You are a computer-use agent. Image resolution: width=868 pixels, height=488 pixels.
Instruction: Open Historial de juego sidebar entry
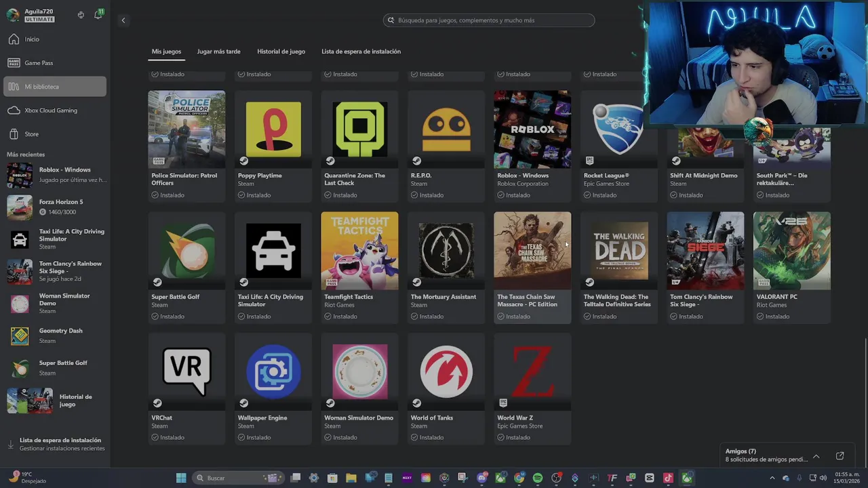[x=56, y=401]
